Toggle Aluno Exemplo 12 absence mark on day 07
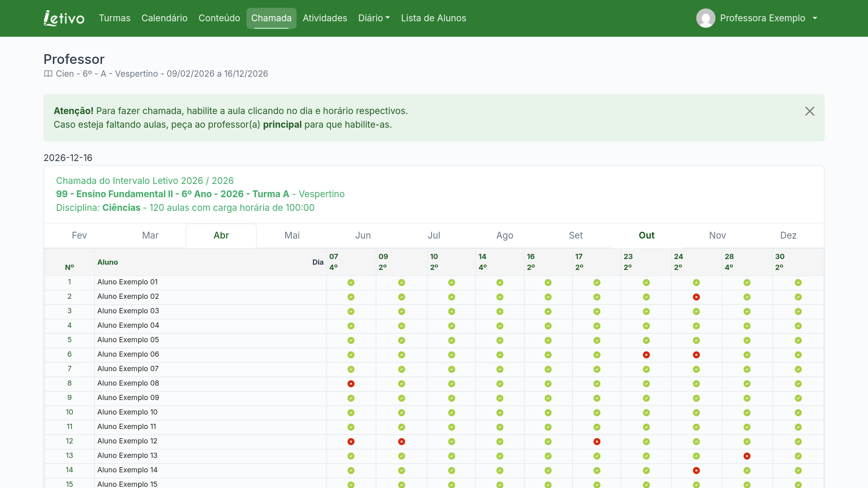868x488 pixels. [351, 442]
